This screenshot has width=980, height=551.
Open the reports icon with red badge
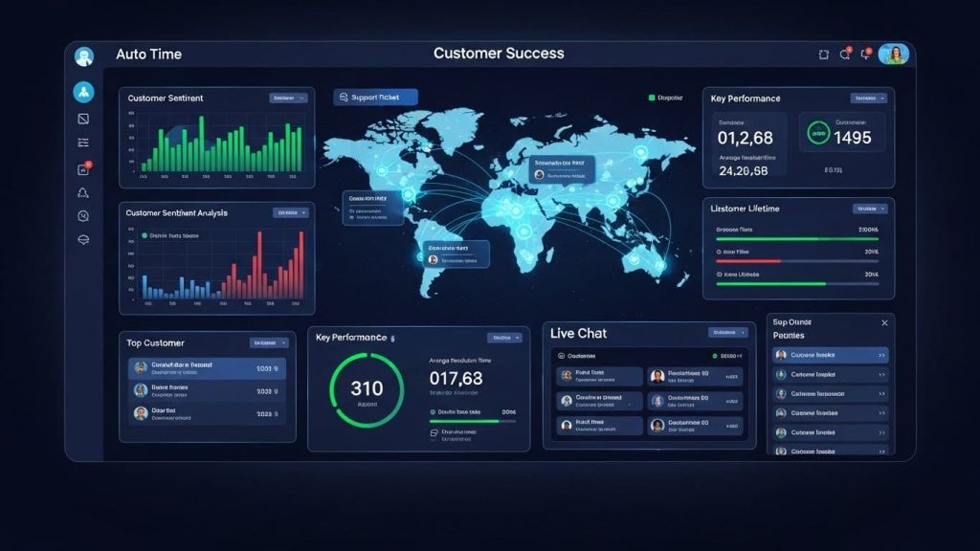point(83,167)
